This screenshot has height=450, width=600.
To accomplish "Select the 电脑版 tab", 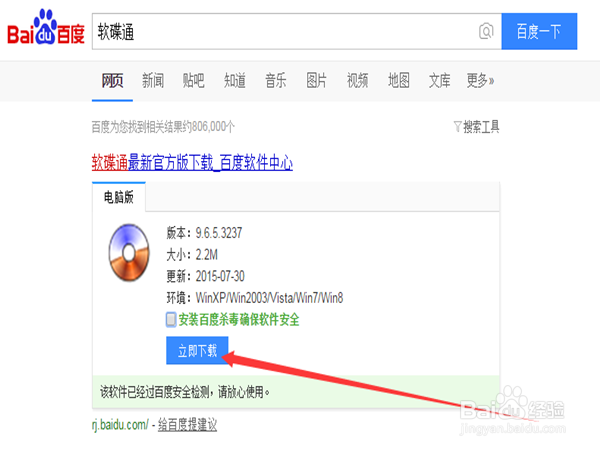I will pyautogui.click(x=119, y=197).
